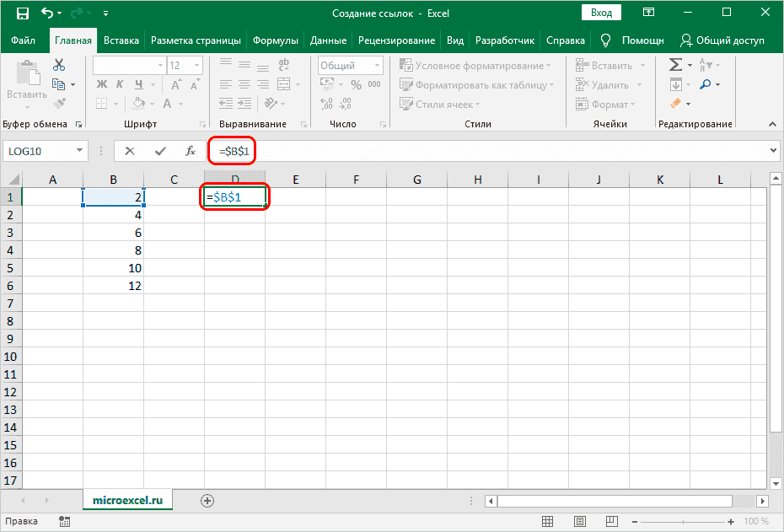Screen dimensions: 784x532
Task: Add a new sheet with plus icon
Action: [x=207, y=500]
